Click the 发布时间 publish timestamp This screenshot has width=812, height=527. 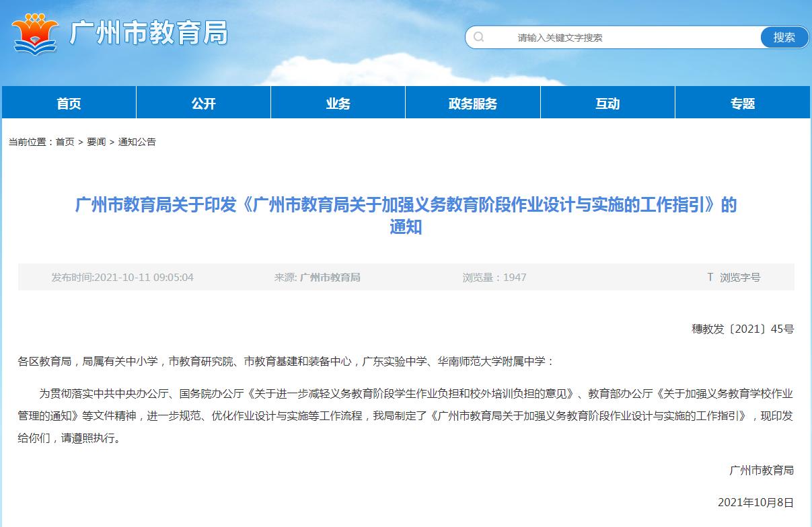[x=122, y=277]
